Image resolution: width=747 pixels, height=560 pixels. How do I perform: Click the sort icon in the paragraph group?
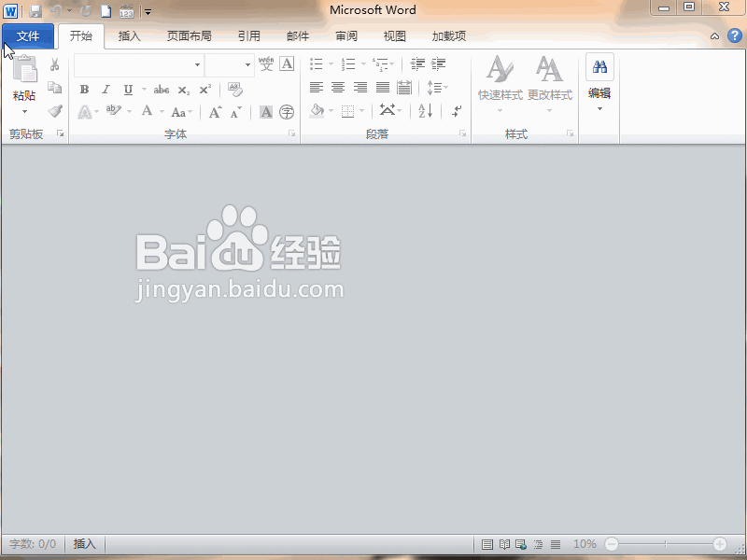423,110
